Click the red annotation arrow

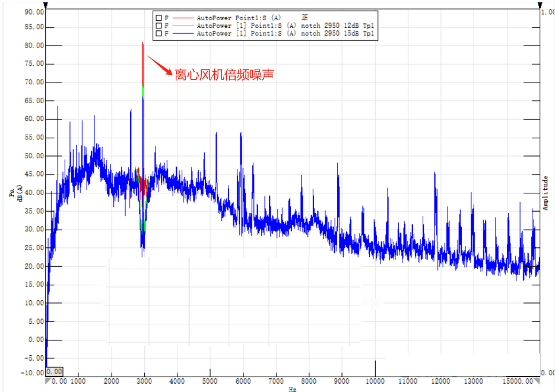point(159,64)
